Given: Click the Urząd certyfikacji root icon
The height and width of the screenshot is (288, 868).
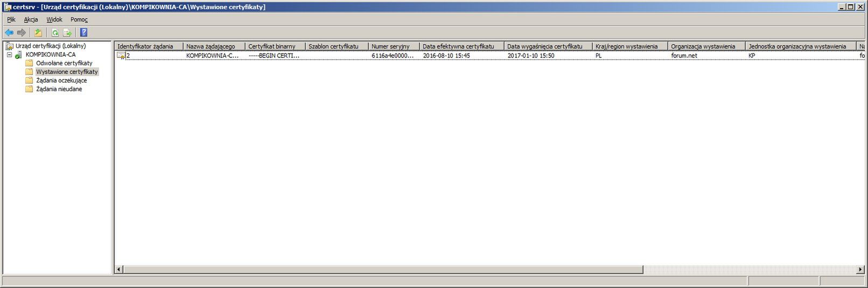Looking at the screenshot, I should [9, 46].
